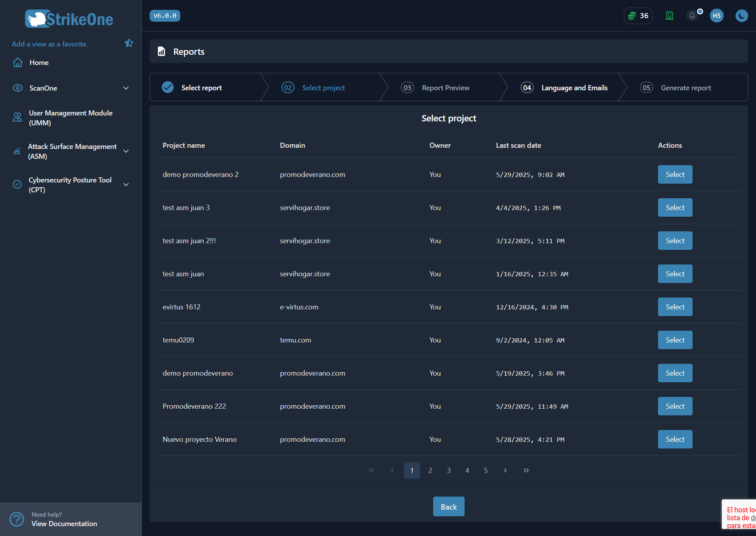Open the Generate report step
The image size is (756, 536).
click(686, 87)
